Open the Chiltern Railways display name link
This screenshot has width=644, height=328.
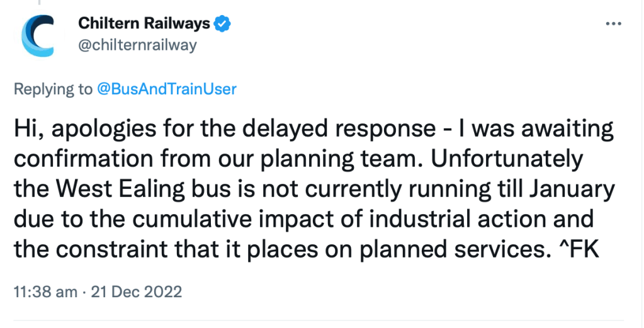pos(144,24)
